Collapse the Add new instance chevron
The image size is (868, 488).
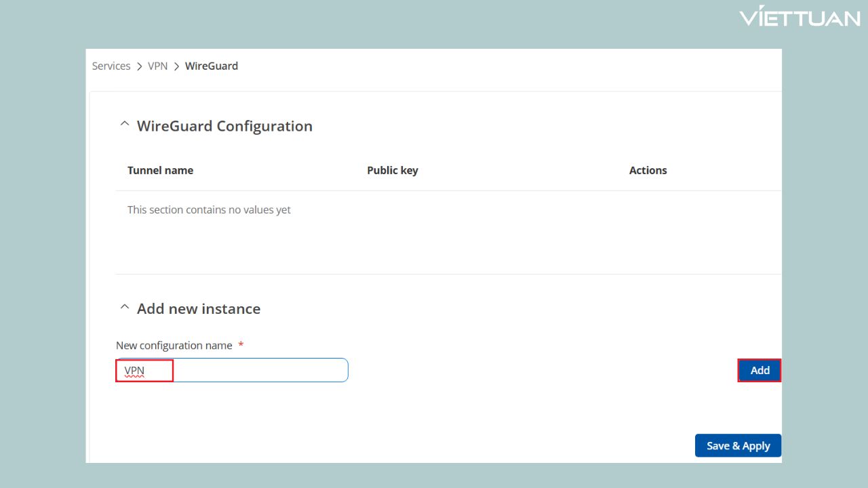coord(124,307)
